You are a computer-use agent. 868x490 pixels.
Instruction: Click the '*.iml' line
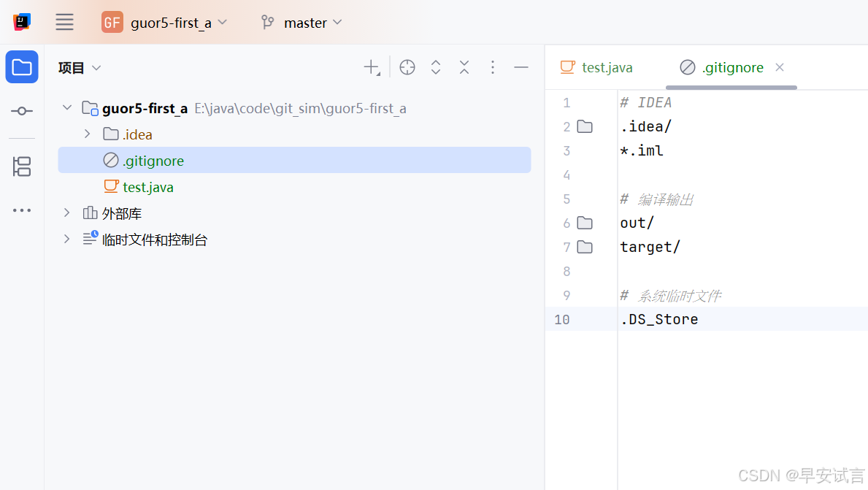[x=642, y=150]
